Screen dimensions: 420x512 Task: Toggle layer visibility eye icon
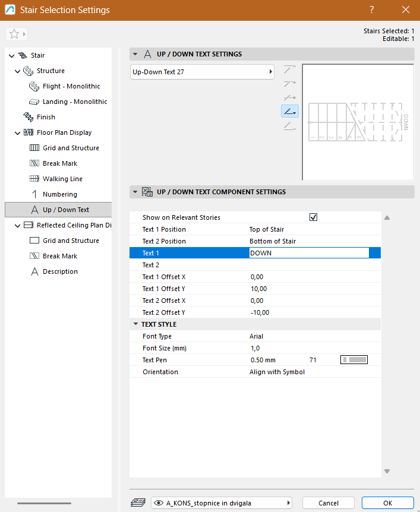pos(159,503)
